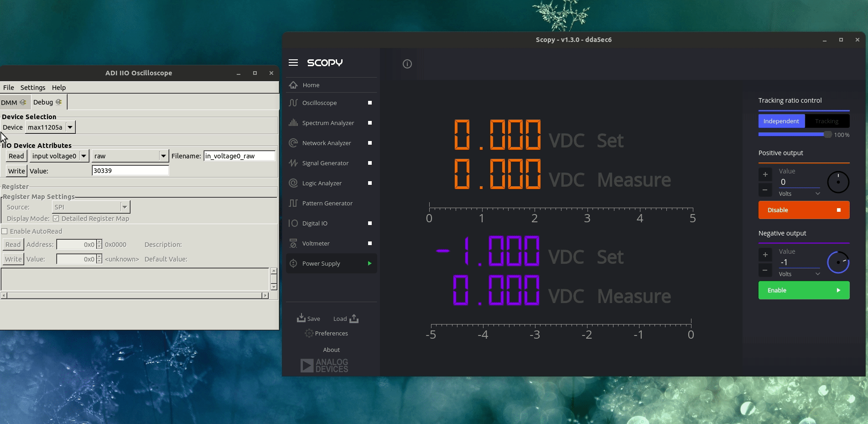Check Enable AutoRead checkbox
868x424 pixels.
tap(5, 231)
